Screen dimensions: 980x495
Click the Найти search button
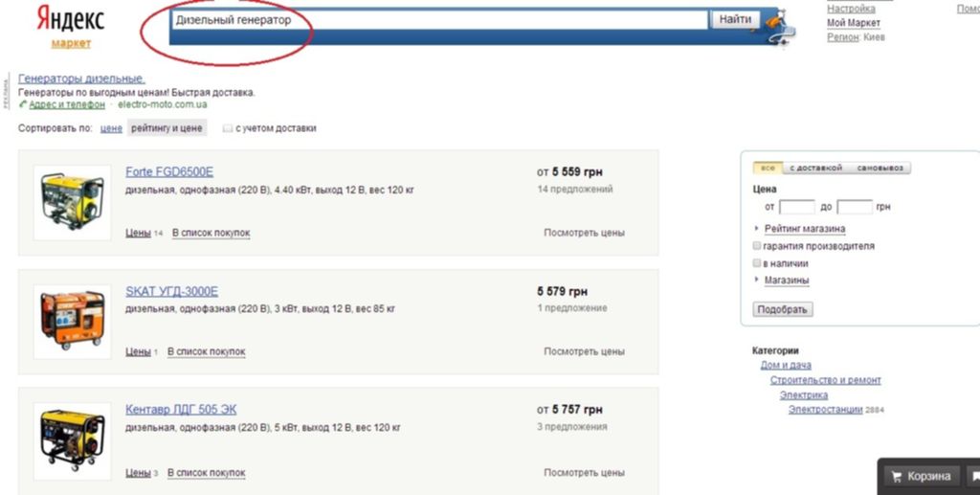(735, 19)
